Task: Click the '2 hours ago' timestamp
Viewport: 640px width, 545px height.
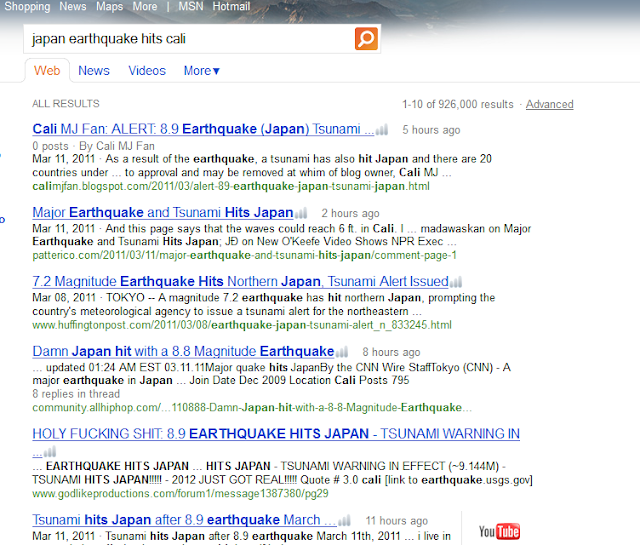Action: tap(350, 214)
